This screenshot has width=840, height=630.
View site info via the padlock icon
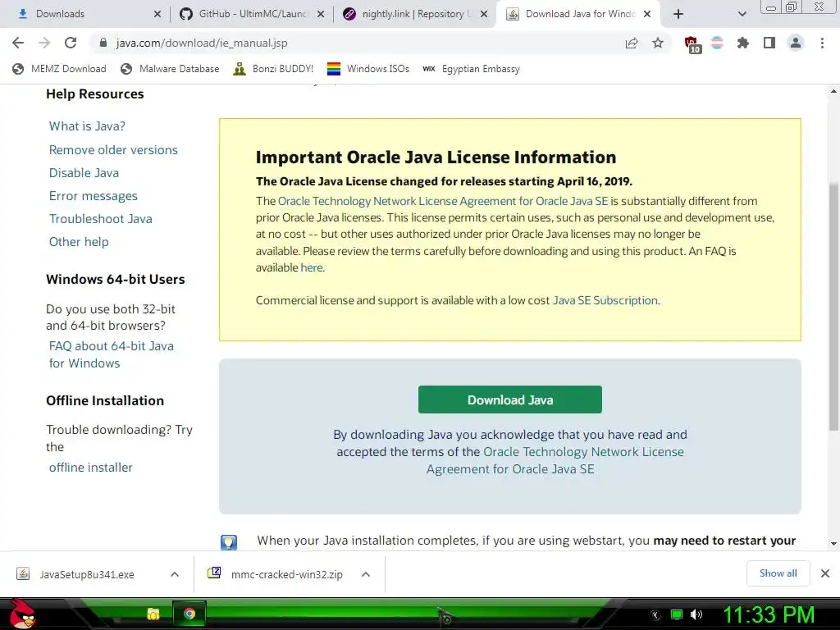103,43
